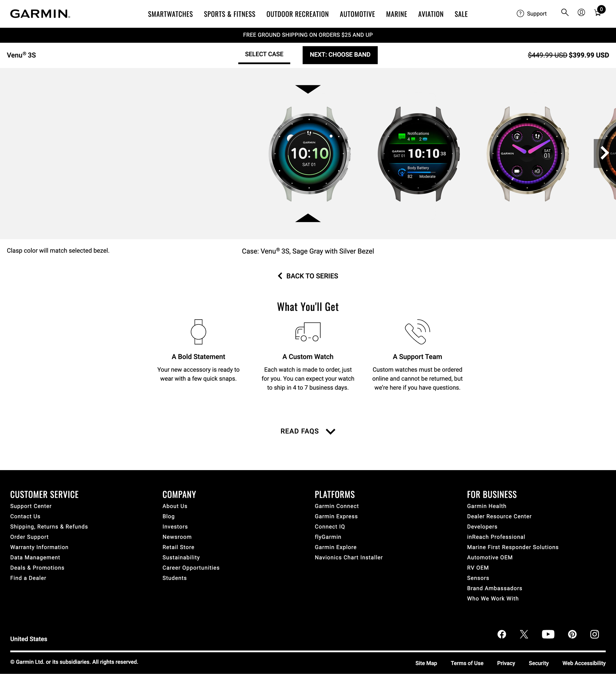616x674 pixels.
Task: Open the Smartwatches menu
Action: (x=170, y=14)
